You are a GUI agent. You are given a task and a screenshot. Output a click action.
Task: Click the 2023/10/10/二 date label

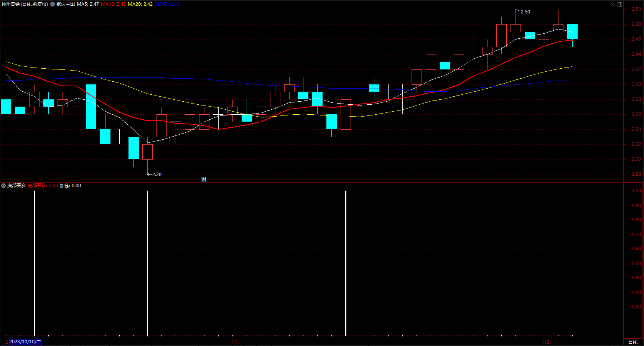click(25, 342)
